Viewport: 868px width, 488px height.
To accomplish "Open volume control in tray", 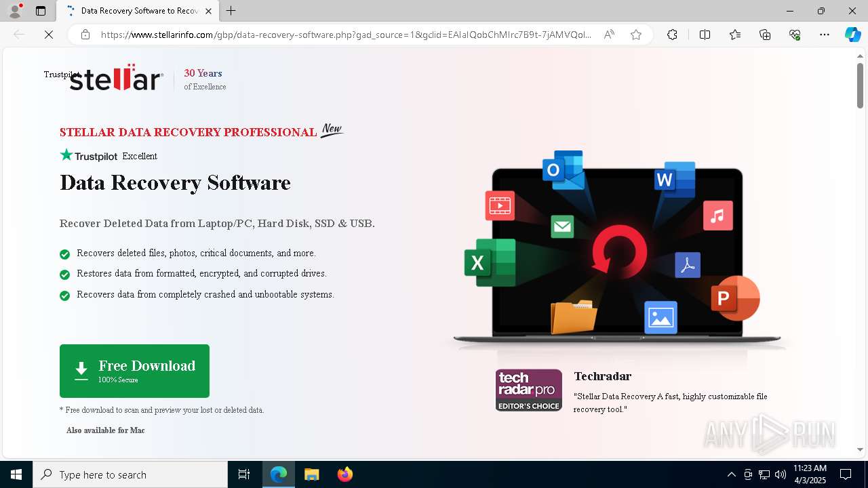I will point(780,474).
